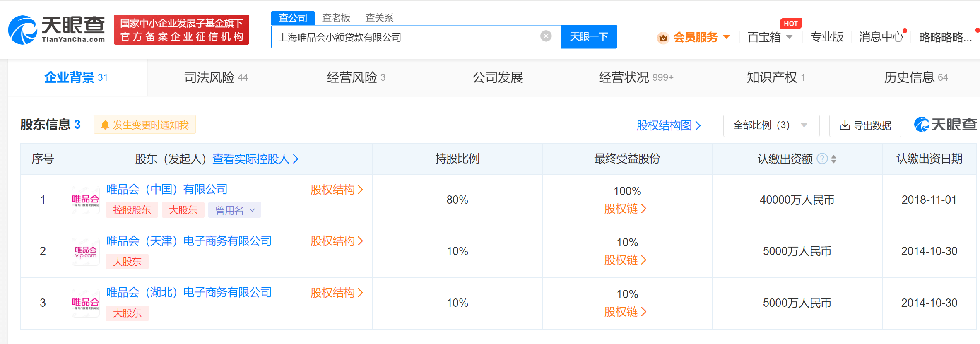Screen dimensions: 980x344
Task: Switch to the 查老板 search tab
Action: 336,18
